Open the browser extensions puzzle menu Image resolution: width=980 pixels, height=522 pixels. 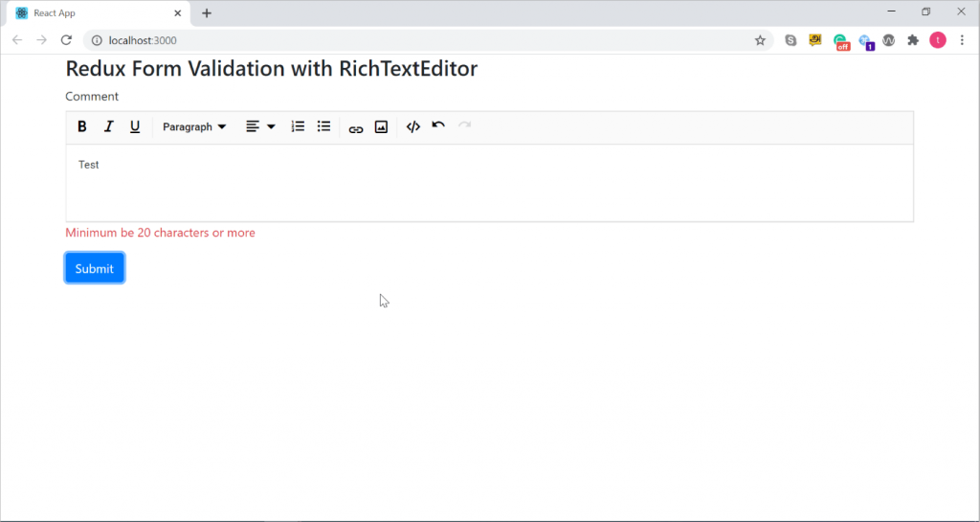click(913, 40)
